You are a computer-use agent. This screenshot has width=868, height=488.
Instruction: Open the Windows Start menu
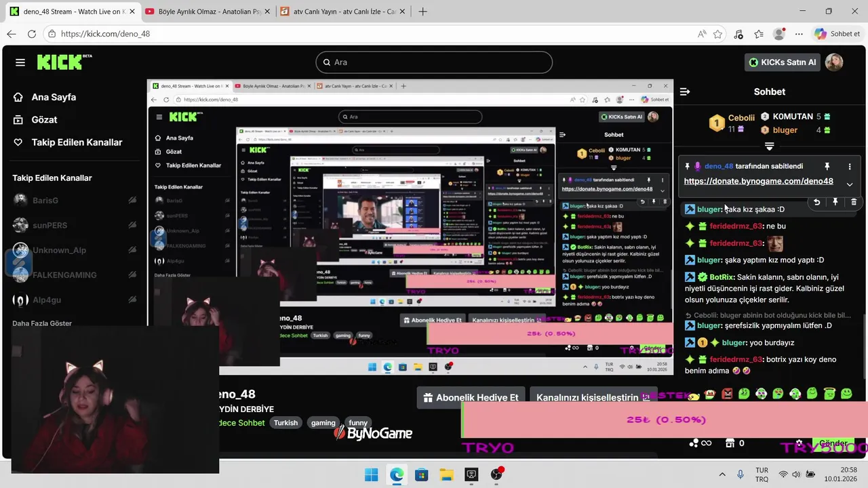pos(371,474)
